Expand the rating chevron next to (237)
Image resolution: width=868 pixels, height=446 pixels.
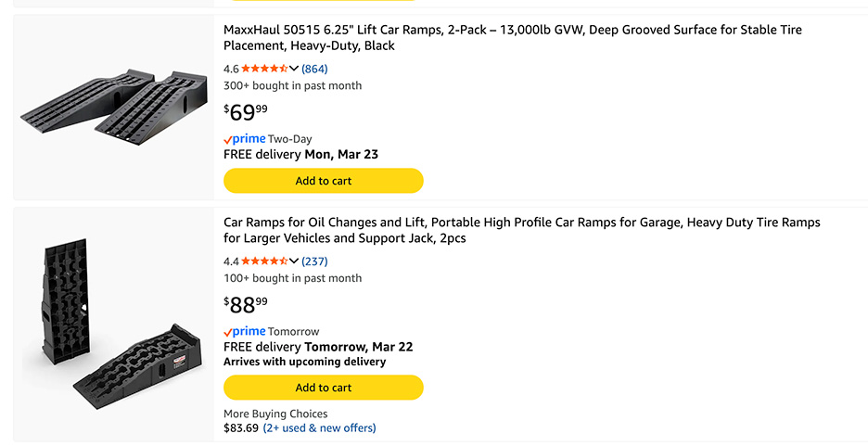(294, 261)
